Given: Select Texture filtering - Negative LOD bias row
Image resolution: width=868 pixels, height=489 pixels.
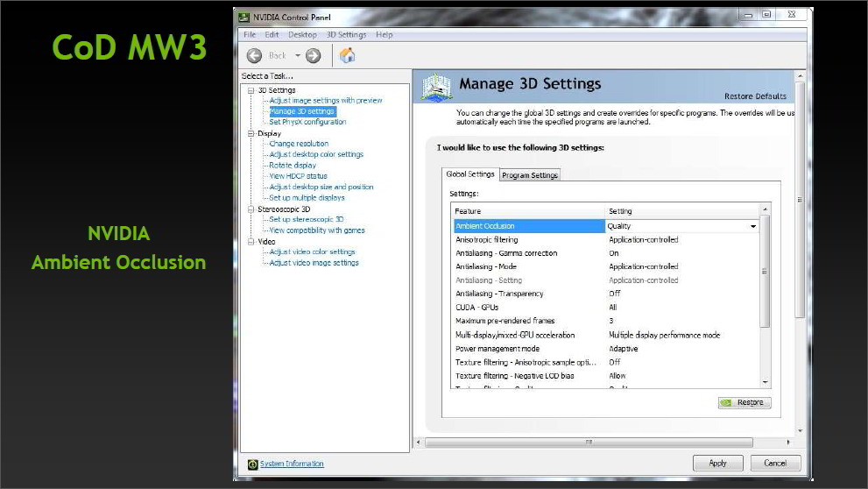Looking at the screenshot, I should click(606, 376).
